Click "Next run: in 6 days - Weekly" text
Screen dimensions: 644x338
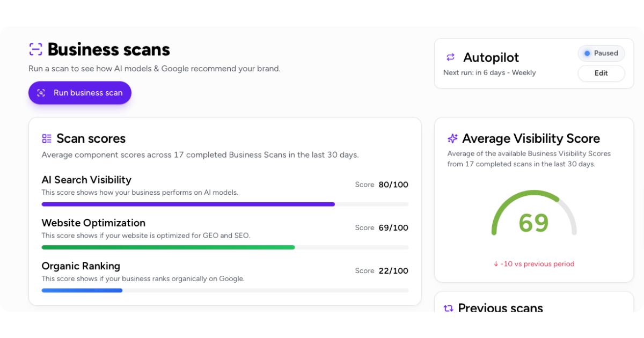(x=489, y=72)
